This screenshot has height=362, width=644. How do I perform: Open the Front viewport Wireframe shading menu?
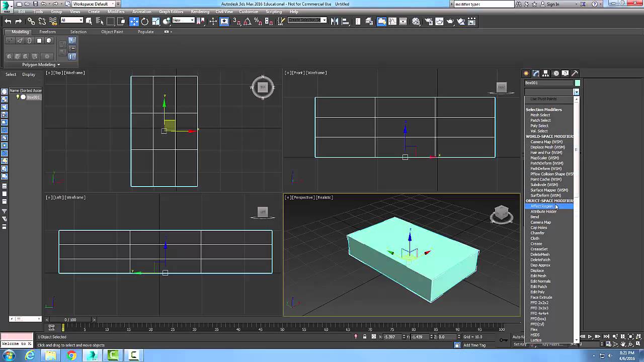click(316, 73)
